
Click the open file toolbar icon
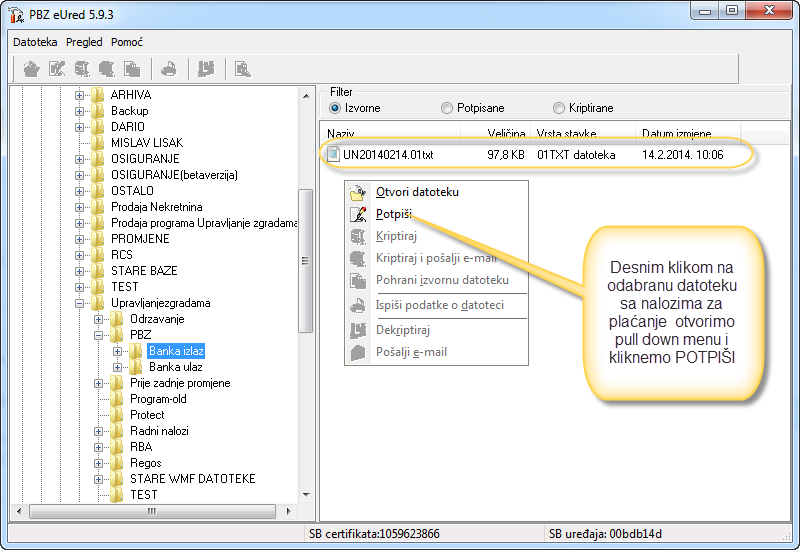(32, 68)
